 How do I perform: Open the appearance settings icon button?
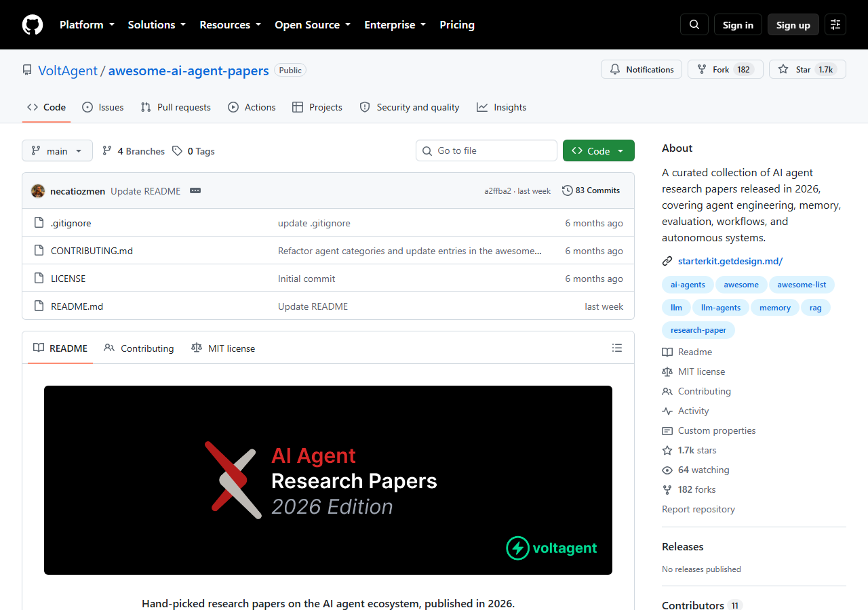click(835, 25)
